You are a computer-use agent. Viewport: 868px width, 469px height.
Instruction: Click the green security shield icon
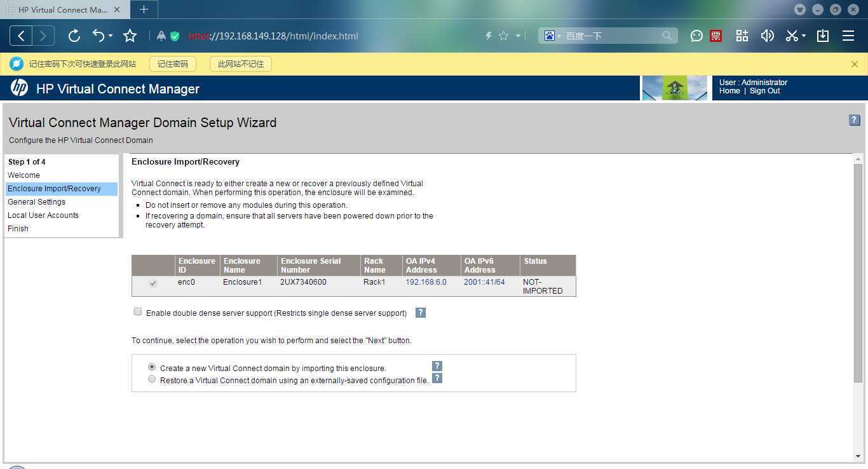(175, 36)
